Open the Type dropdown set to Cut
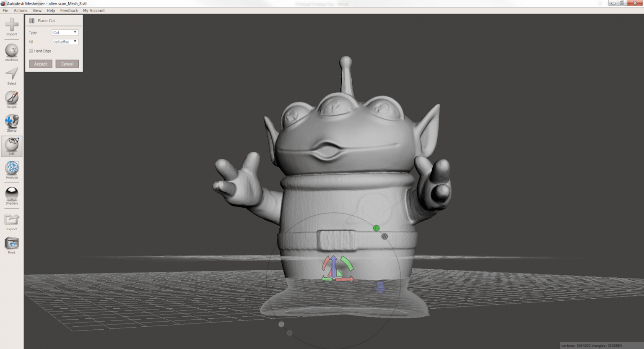Screen dimensions: 644x349 pos(65,32)
